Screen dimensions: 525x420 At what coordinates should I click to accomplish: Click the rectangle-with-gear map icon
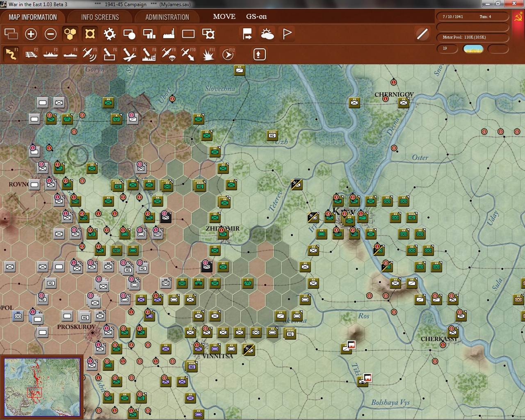208,34
